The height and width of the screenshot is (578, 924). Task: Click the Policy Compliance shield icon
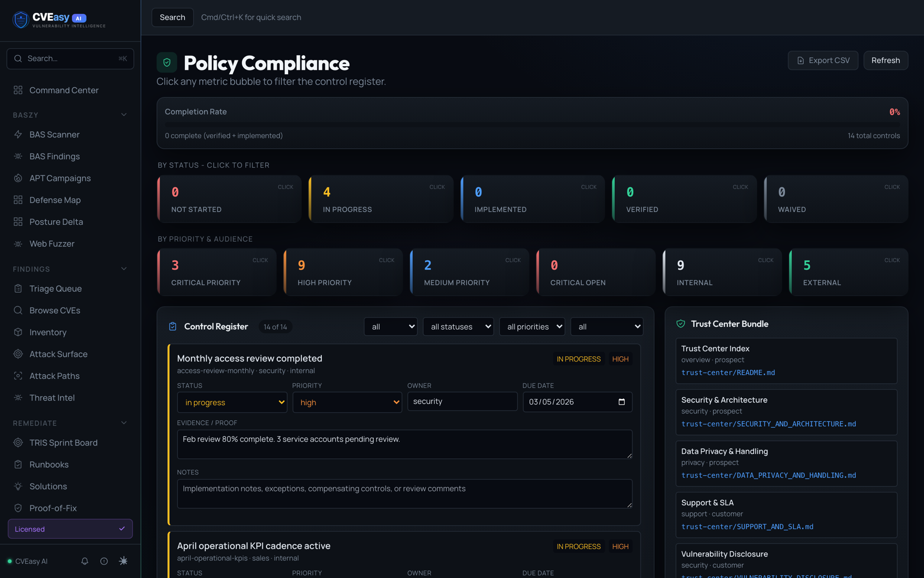click(167, 63)
